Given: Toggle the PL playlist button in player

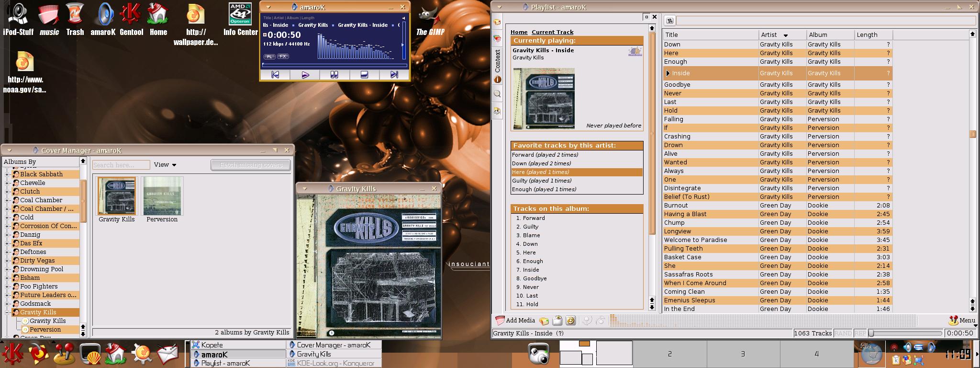Looking at the screenshot, I should [269, 57].
